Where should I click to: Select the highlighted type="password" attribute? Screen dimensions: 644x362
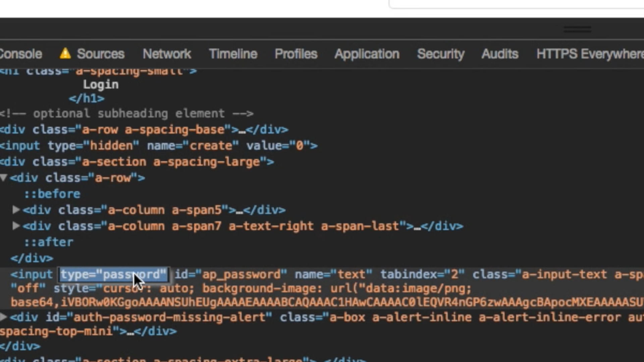[x=113, y=275]
